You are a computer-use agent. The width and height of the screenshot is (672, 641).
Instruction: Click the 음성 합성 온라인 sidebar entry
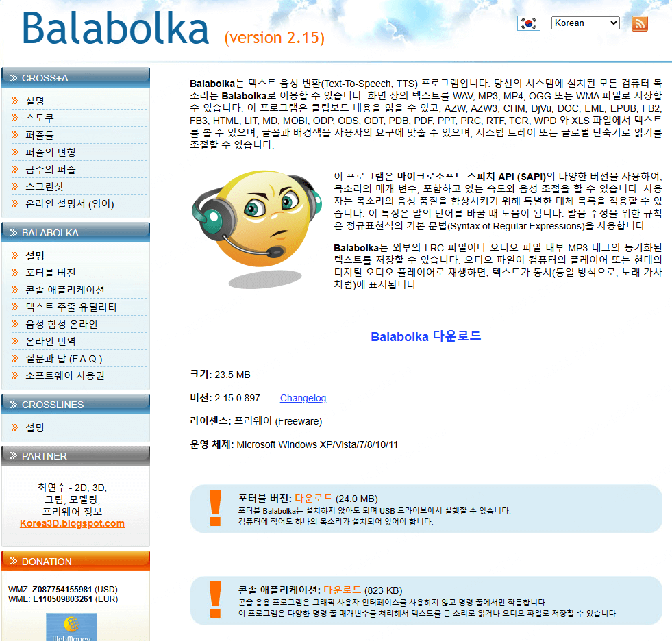(x=62, y=324)
